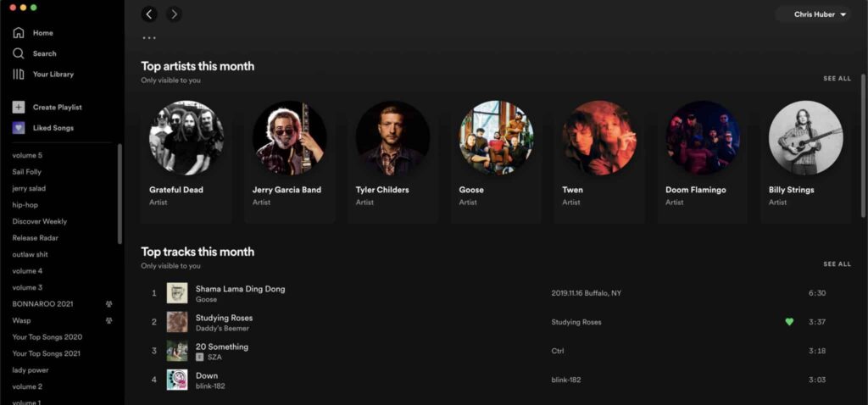The image size is (868, 405).
Task: Click the Create Playlist plus icon
Action: click(18, 108)
